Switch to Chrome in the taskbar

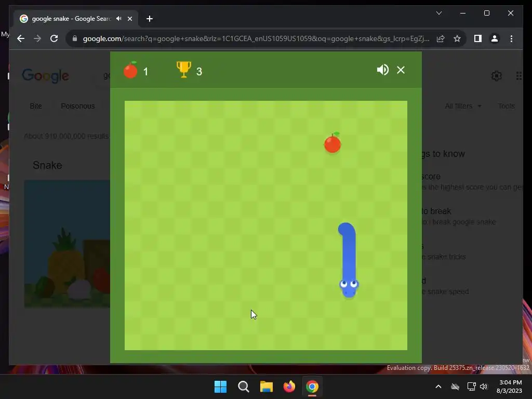(x=312, y=387)
